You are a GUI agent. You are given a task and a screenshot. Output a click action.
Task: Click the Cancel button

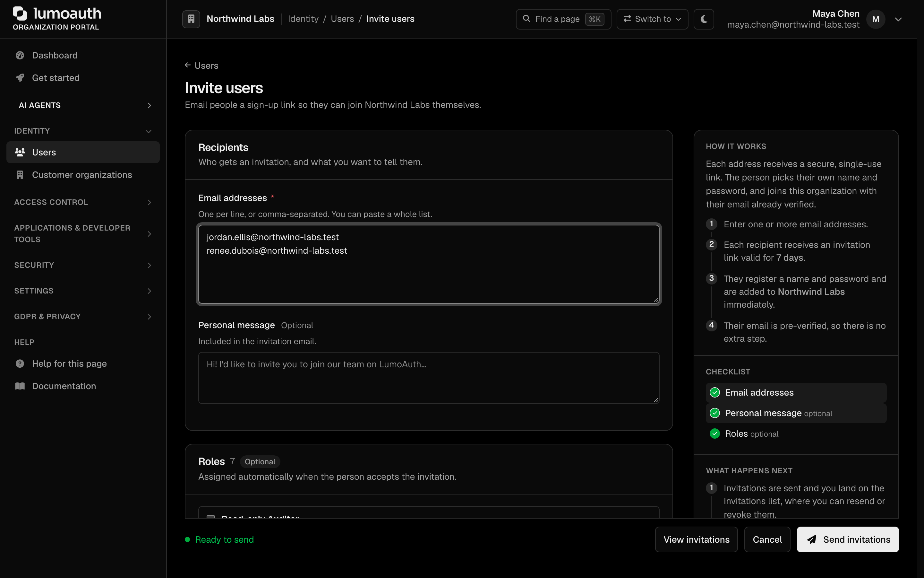(767, 539)
